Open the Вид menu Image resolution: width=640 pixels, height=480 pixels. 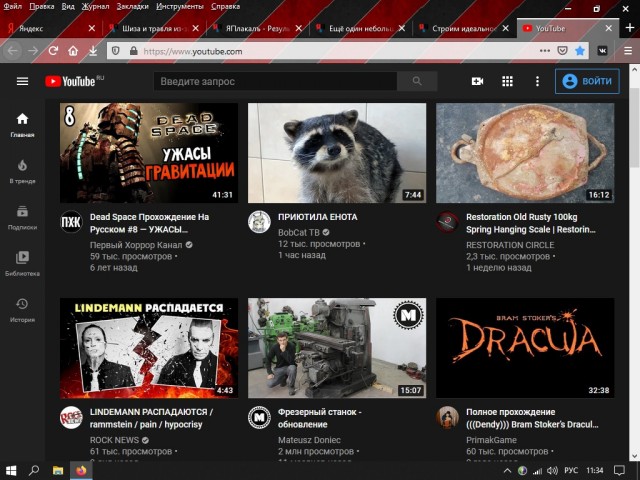coord(68,6)
